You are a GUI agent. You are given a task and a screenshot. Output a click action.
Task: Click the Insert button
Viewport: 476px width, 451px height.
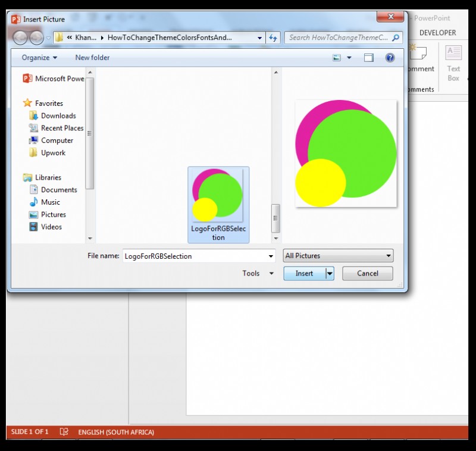pos(306,273)
